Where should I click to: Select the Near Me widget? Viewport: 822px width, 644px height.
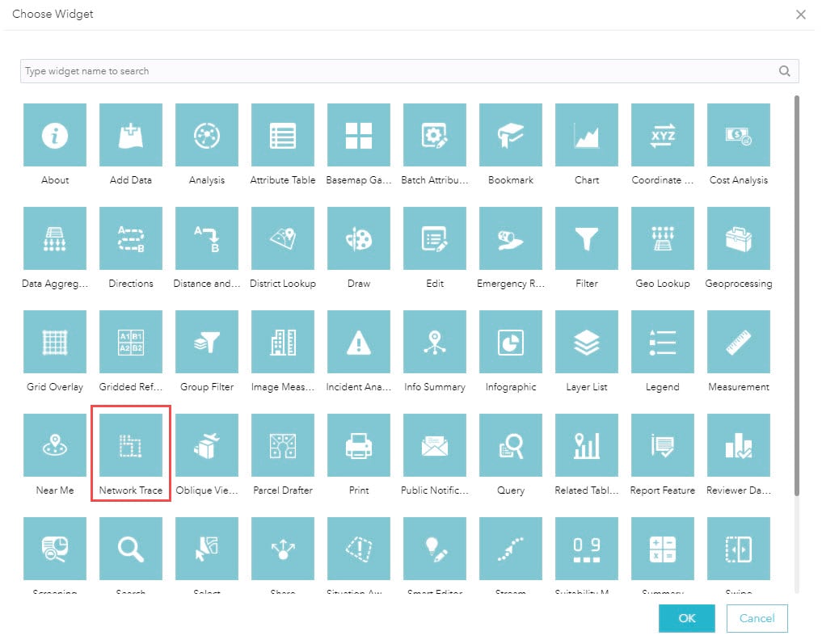click(55, 445)
